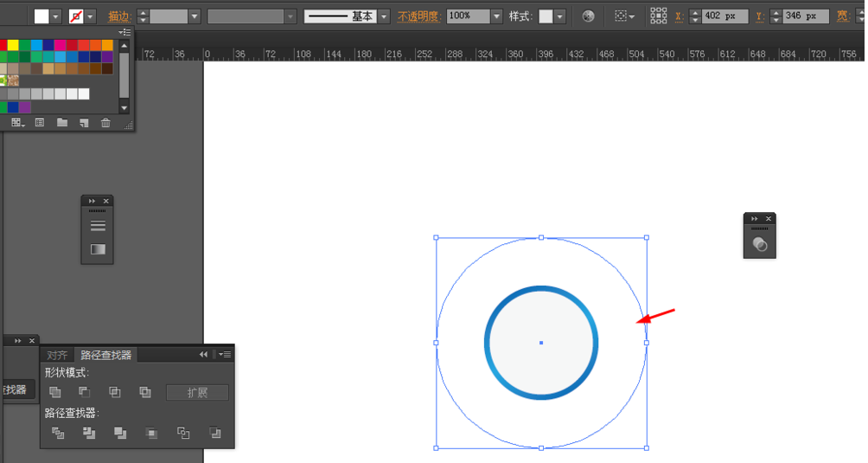Click the reference point locator grid
Viewport: 868px width, 463px height.
658,16
